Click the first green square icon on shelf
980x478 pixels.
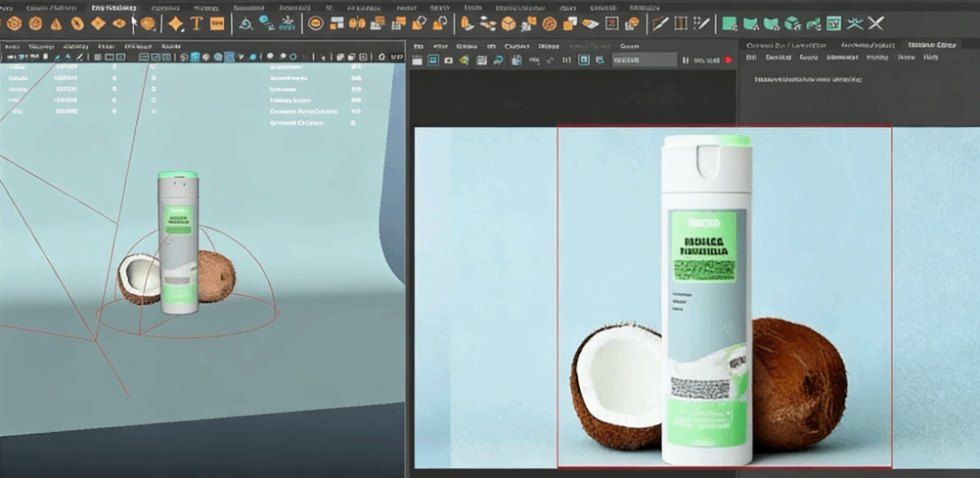pos(730,23)
